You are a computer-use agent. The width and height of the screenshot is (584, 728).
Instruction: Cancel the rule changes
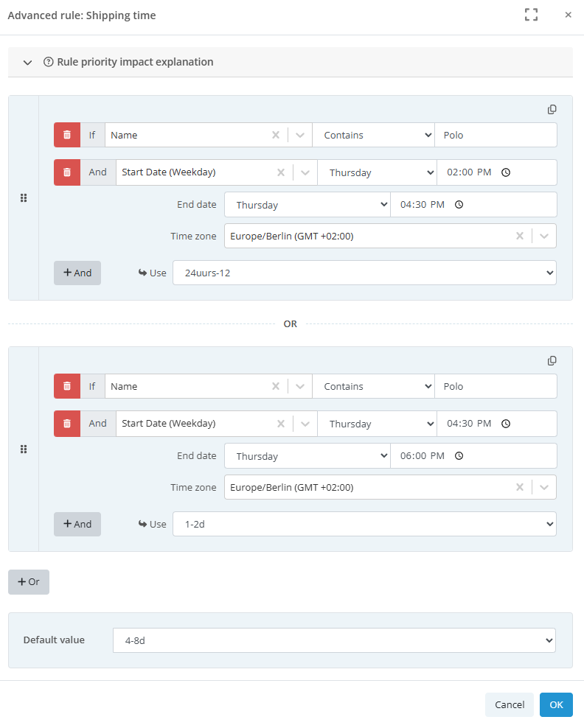510,704
